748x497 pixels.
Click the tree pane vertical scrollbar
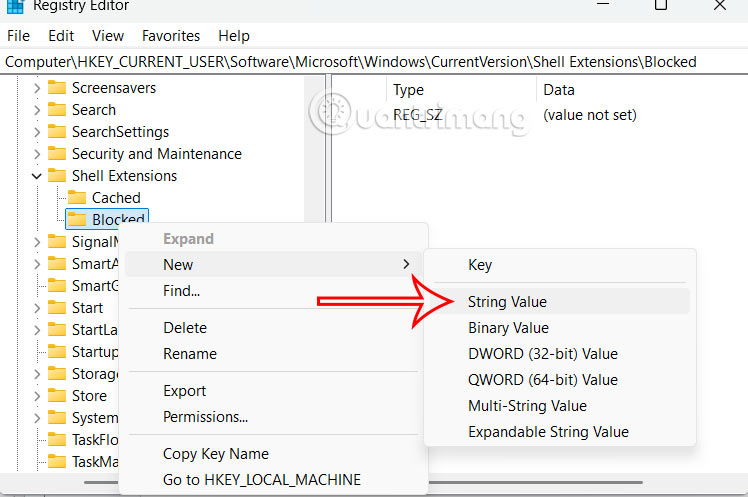314,149
